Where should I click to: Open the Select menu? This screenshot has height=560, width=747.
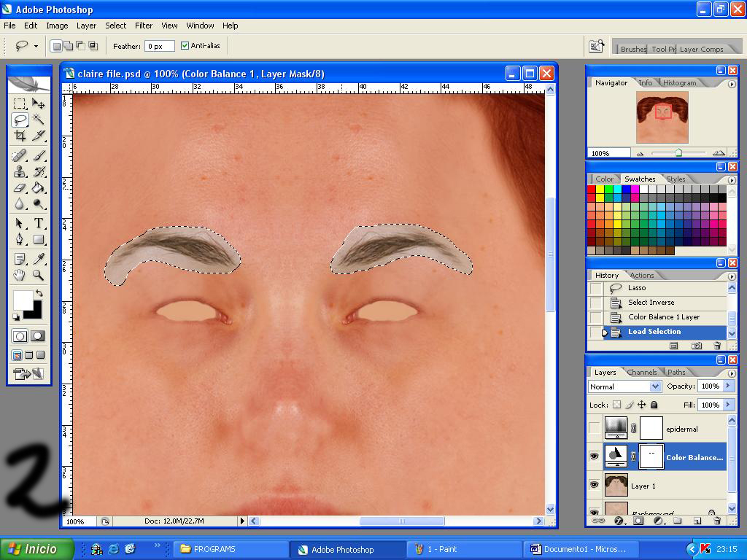[116, 26]
